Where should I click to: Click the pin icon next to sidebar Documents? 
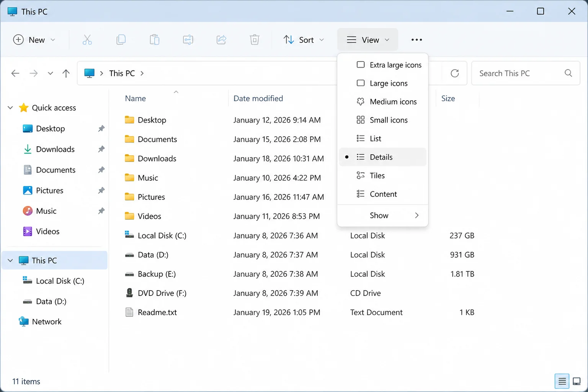(x=101, y=170)
